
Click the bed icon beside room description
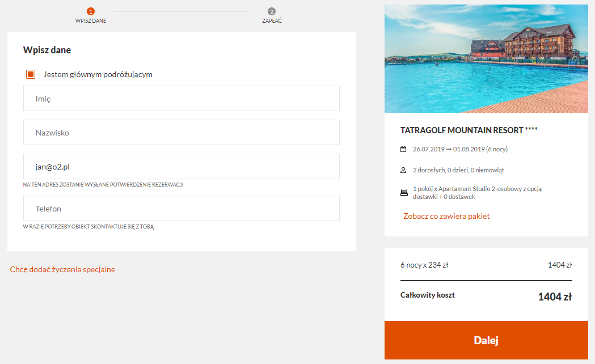click(x=404, y=193)
